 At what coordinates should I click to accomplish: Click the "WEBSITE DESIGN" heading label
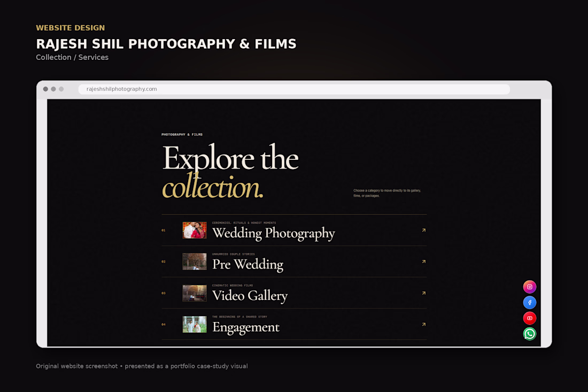[71, 28]
